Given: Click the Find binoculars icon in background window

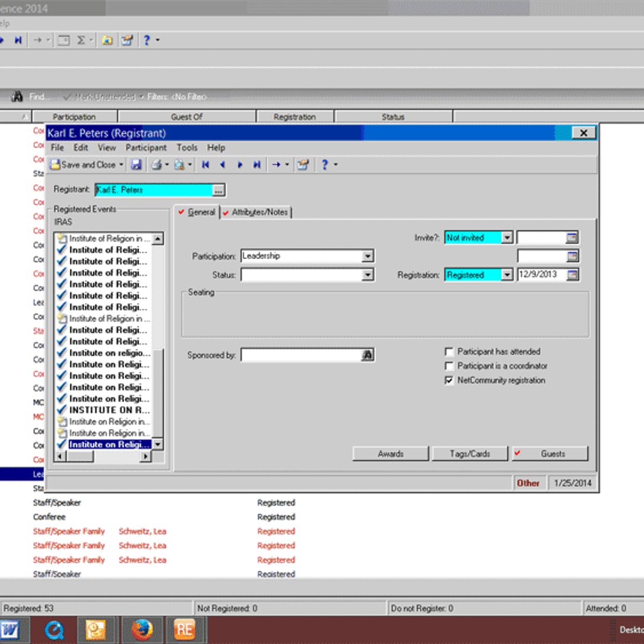Looking at the screenshot, I should [x=17, y=97].
